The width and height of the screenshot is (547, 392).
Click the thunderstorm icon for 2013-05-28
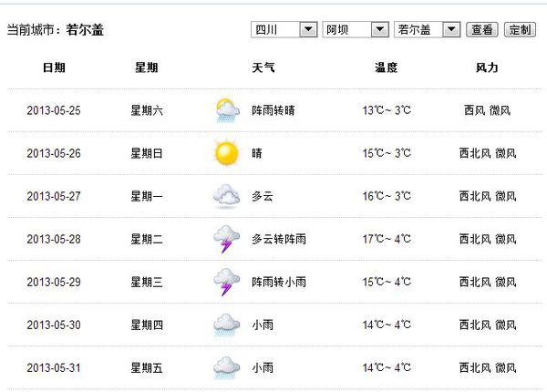coord(226,239)
